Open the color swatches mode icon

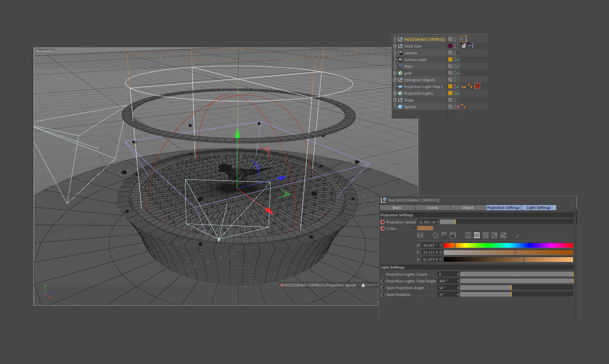pos(503,235)
